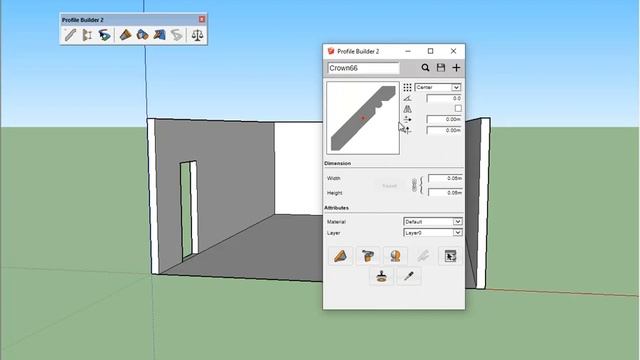The height and width of the screenshot is (360, 640).
Task: Click the mirror profile icon
Action: tap(407, 109)
